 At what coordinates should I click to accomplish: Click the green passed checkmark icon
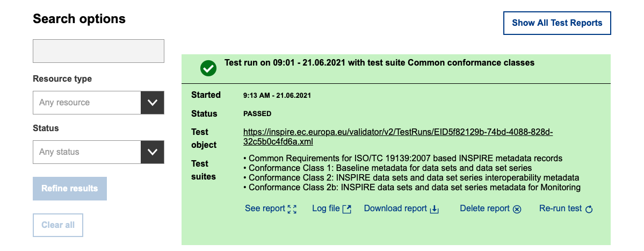click(208, 68)
